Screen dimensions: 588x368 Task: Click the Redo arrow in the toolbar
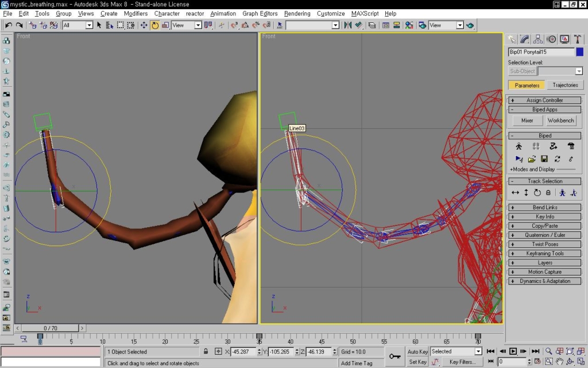pyautogui.click(x=19, y=25)
